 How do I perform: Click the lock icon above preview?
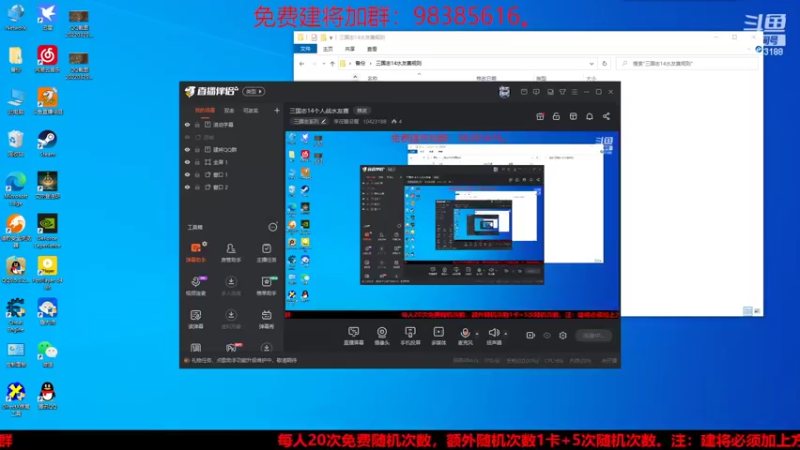(x=556, y=116)
